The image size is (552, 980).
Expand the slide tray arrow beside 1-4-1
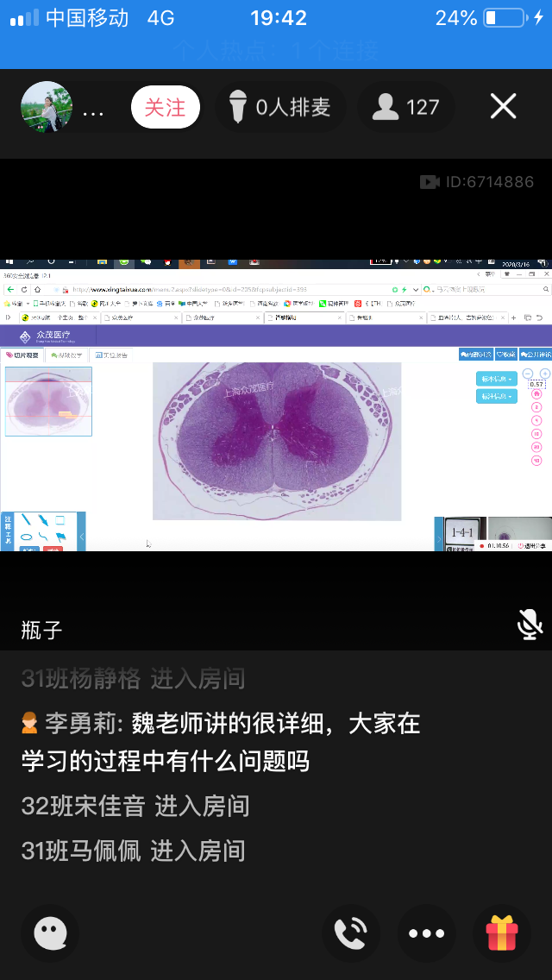[438, 539]
